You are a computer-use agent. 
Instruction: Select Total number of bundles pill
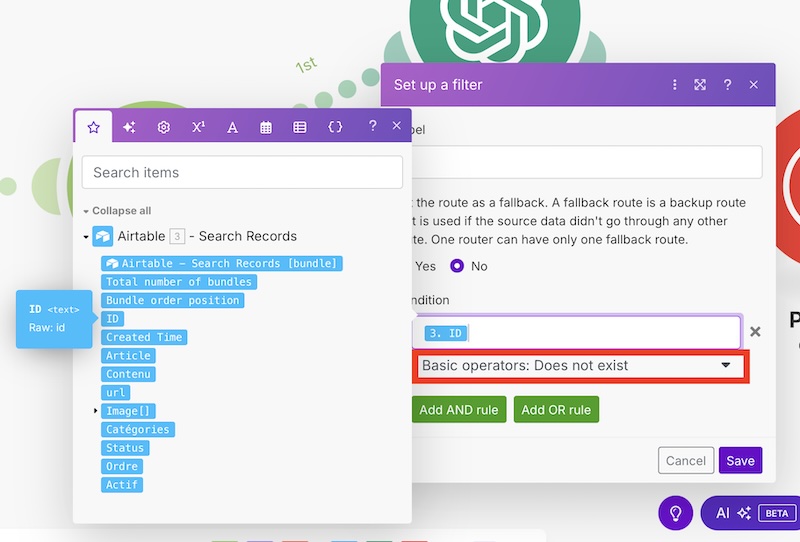click(x=179, y=282)
